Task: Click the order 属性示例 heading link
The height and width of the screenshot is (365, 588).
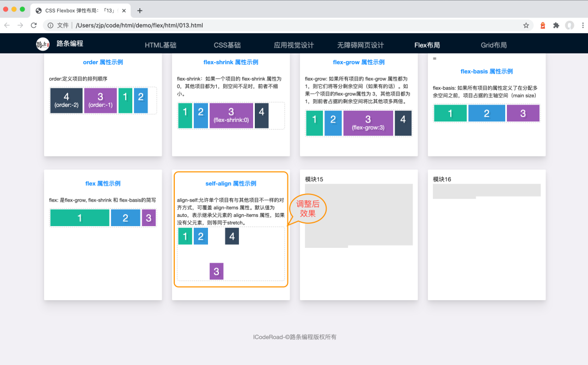Action: pyautogui.click(x=102, y=62)
